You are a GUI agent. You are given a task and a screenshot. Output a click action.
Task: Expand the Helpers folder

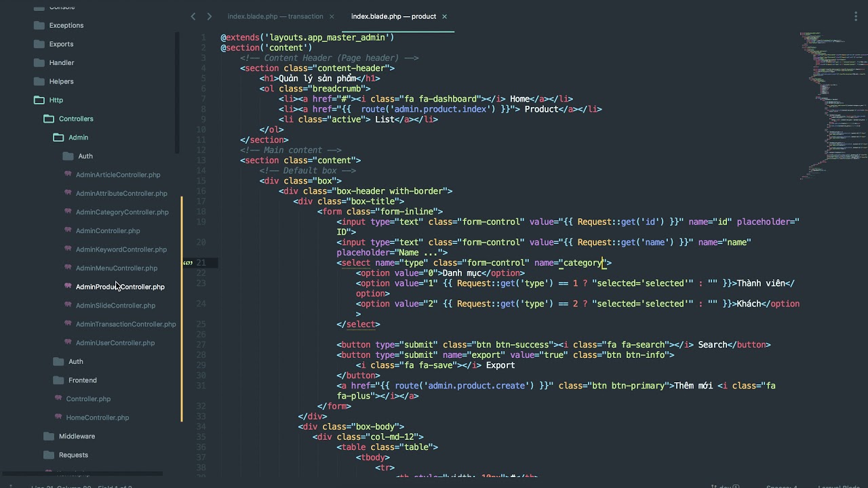pos(61,81)
